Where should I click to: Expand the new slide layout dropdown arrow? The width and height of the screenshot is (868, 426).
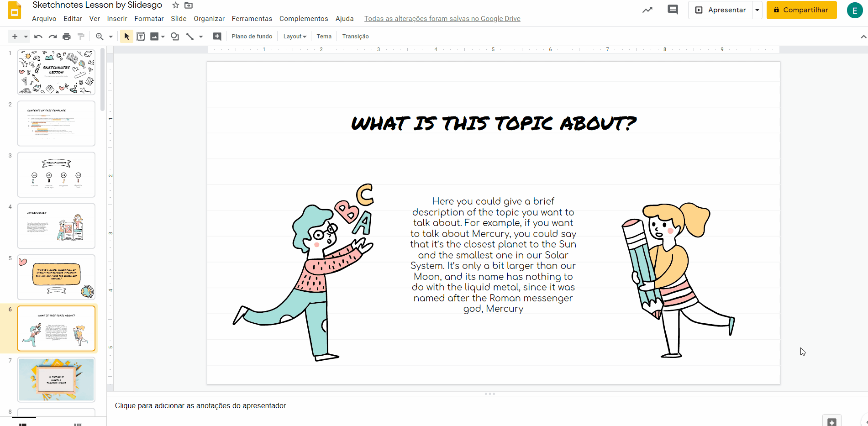point(26,37)
